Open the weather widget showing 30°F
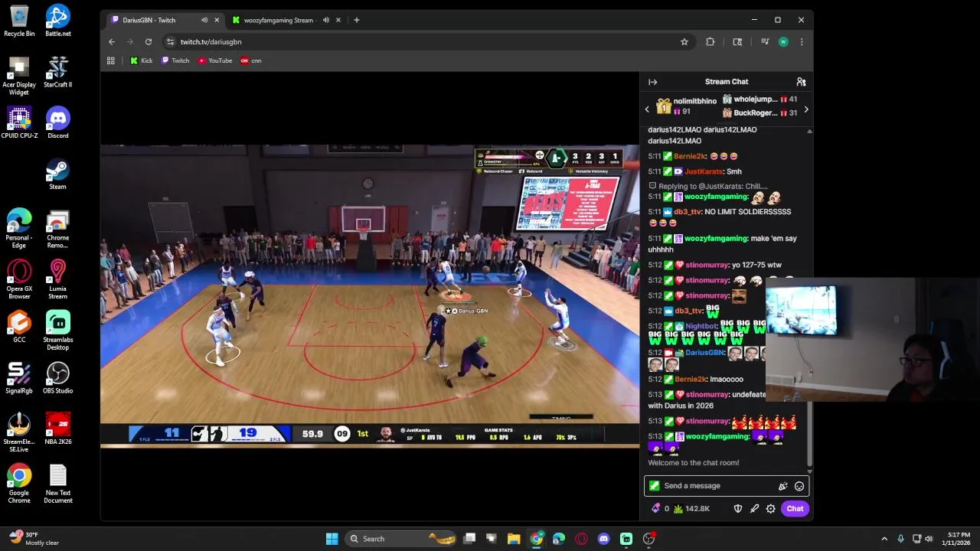Screen dimensions: 980x551 pos(33,539)
